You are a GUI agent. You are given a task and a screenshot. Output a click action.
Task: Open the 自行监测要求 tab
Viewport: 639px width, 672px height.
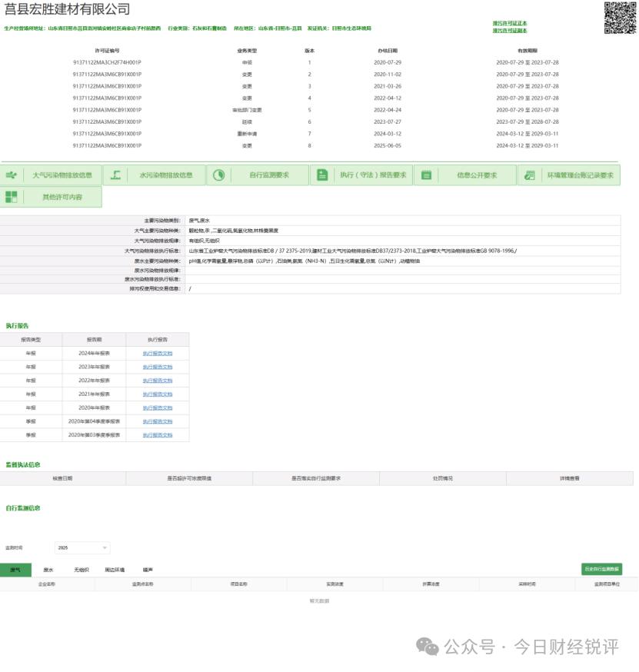pos(258,175)
